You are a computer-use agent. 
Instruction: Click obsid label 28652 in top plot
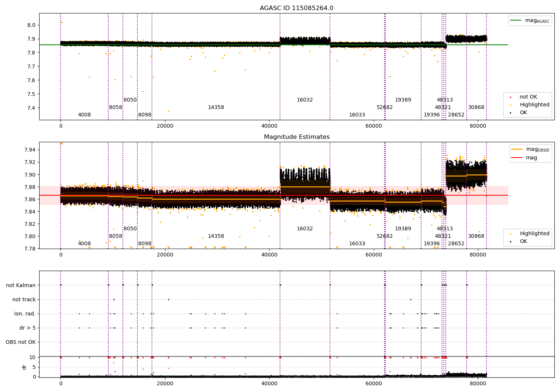coord(456,115)
